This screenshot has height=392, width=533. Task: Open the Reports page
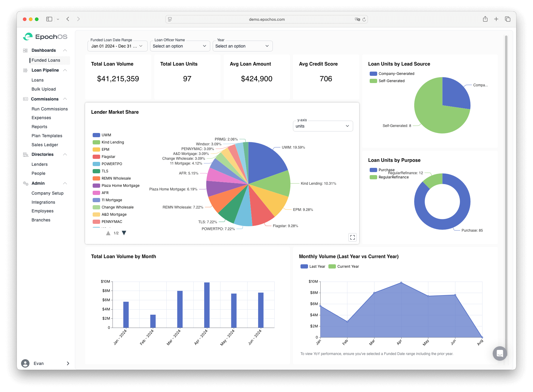[x=39, y=127]
